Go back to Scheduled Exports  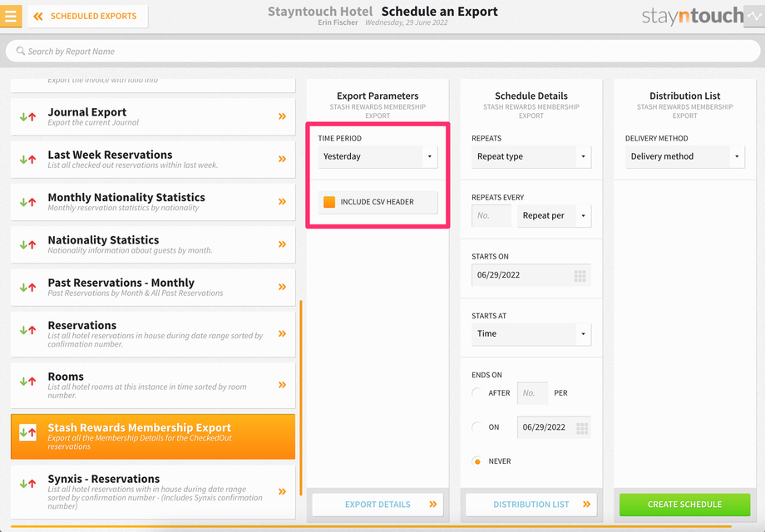(88, 17)
